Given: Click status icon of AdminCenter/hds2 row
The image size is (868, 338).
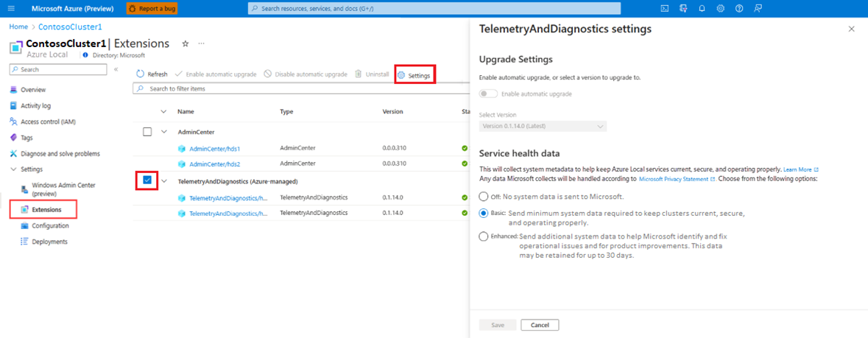Looking at the screenshot, I should pos(465,163).
